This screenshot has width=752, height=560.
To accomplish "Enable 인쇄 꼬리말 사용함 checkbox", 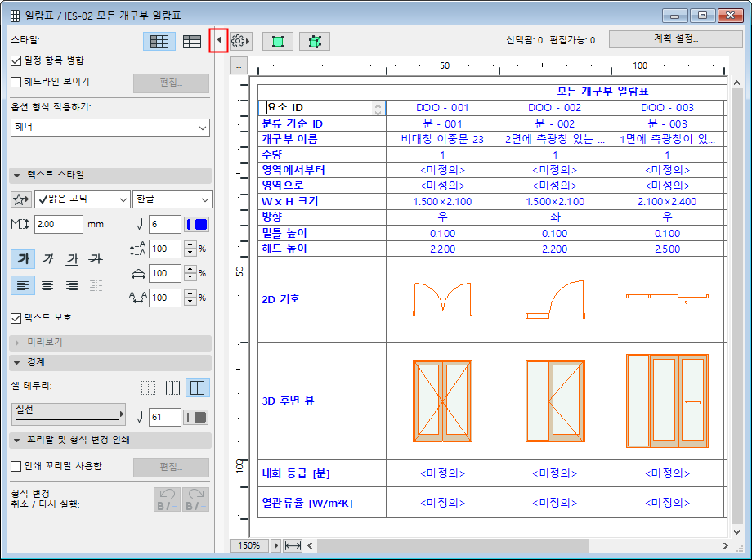I will pyautogui.click(x=16, y=466).
